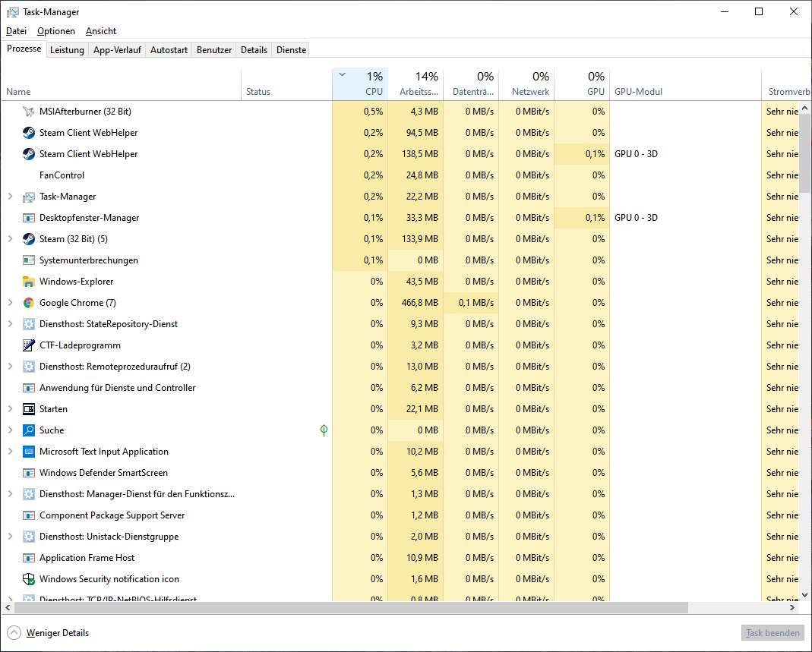Click the Manager-Dienst für den Funktionsz... gear icon
Viewport: 812px width, 652px height.
(x=28, y=493)
